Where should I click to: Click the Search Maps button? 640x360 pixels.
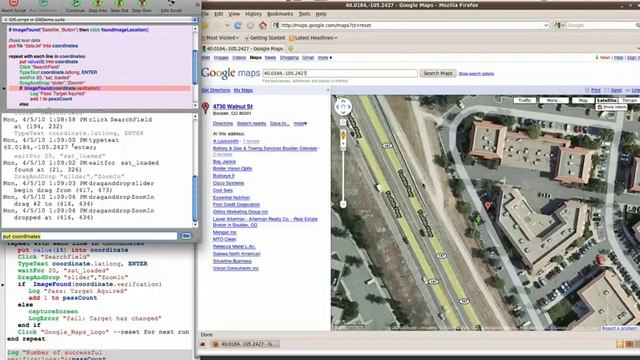pyautogui.click(x=438, y=73)
